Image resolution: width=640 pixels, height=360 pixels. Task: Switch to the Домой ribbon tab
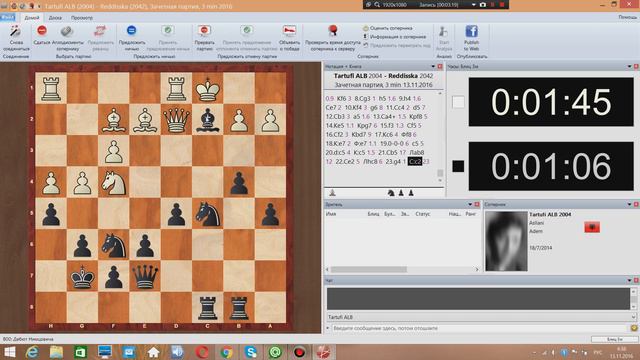click(32, 18)
